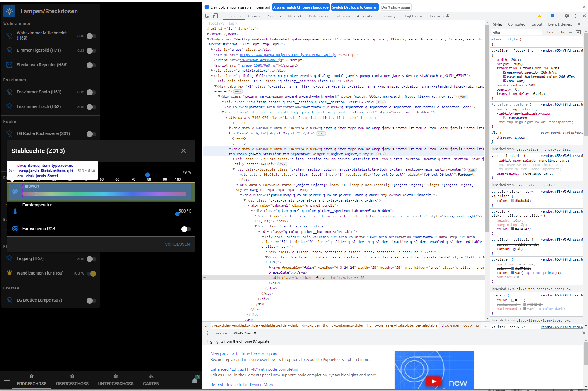Click the lit bulb icon for Wandleuchten Flur (H60)
Viewport: 588px width, 391px height.
click(9, 273)
